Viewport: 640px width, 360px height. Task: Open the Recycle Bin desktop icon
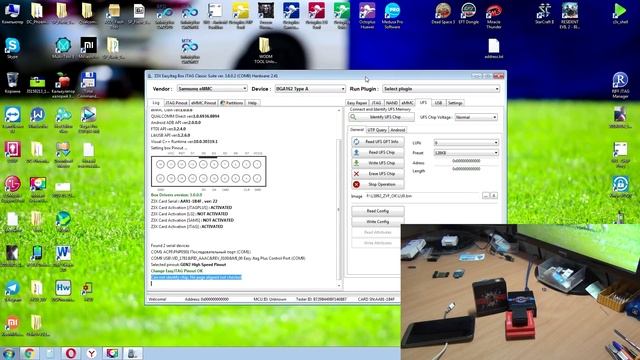12,83
